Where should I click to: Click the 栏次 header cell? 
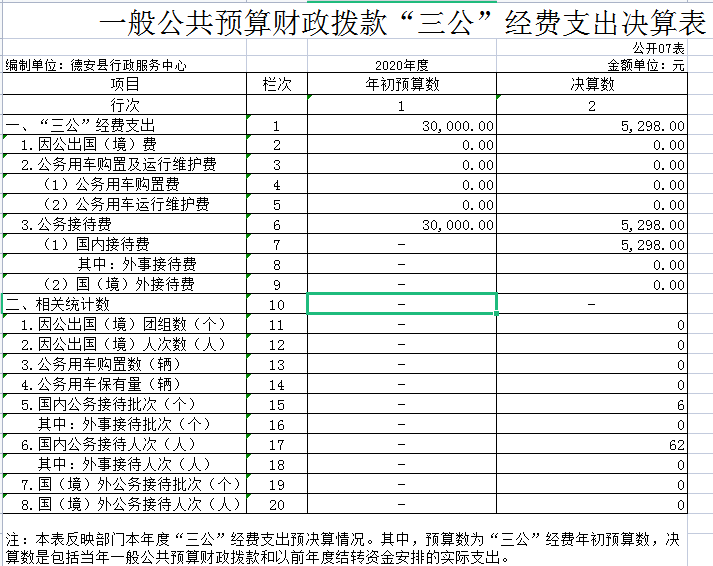click(276, 85)
